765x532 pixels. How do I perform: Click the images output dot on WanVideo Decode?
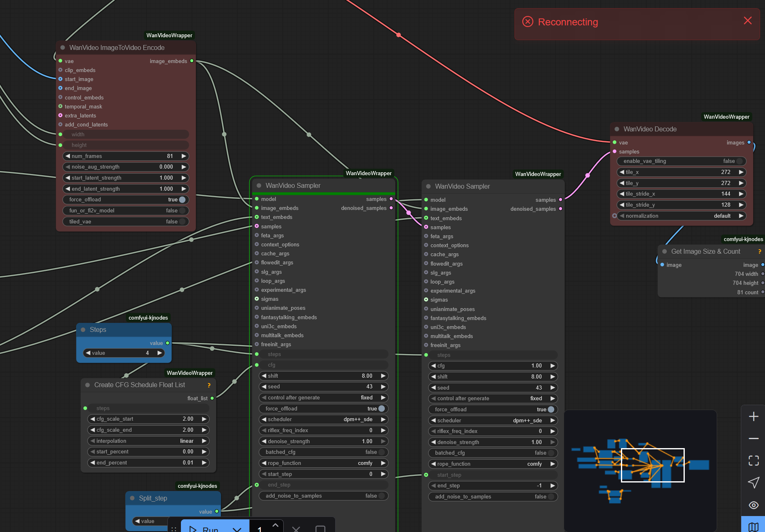tap(749, 142)
